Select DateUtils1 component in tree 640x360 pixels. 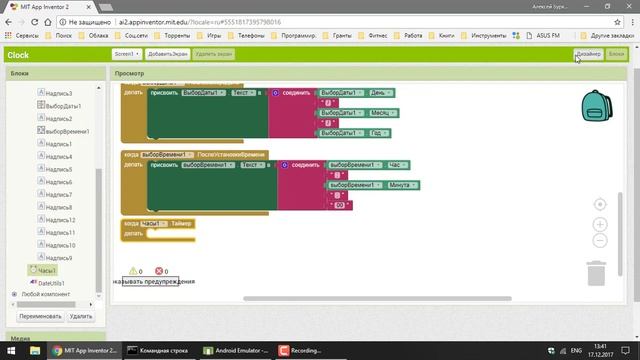coord(47,283)
